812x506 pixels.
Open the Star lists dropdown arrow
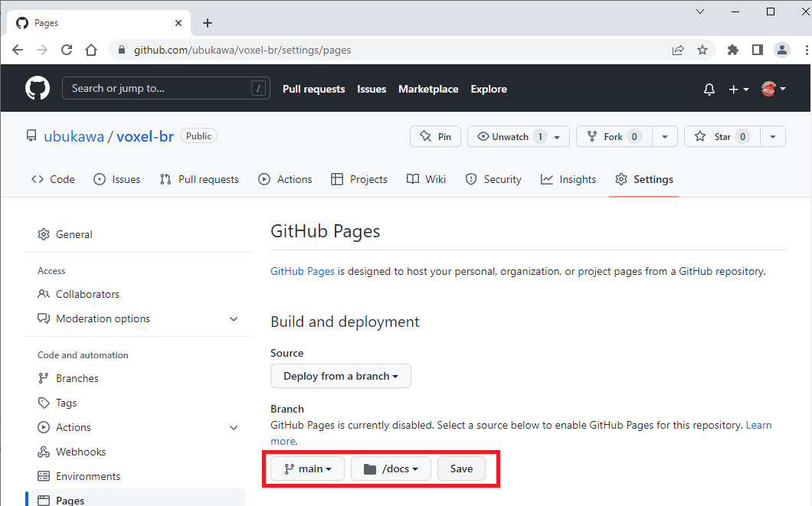pos(773,136)
